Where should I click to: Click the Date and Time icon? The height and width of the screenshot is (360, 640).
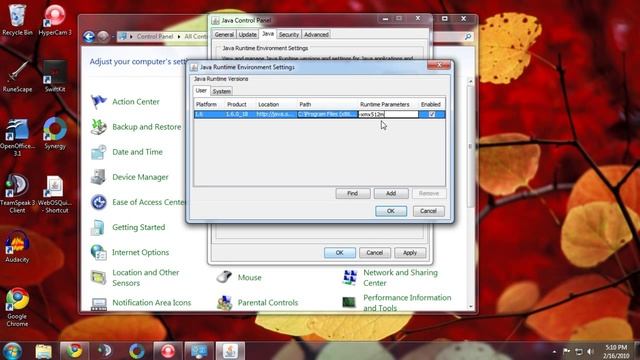click(98, 152)
